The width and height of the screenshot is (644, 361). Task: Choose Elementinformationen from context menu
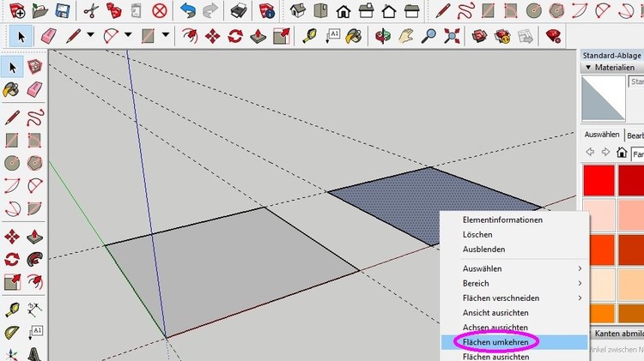[502, 220]
